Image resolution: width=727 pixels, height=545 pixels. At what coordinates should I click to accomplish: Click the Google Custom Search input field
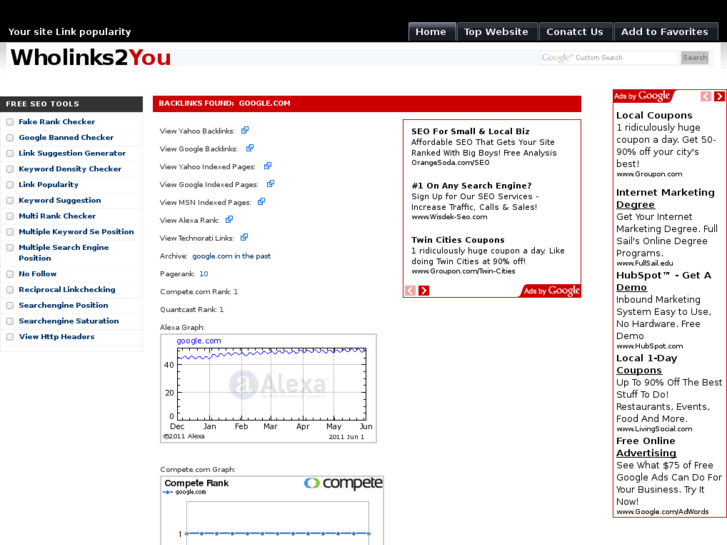coord(609,58)
